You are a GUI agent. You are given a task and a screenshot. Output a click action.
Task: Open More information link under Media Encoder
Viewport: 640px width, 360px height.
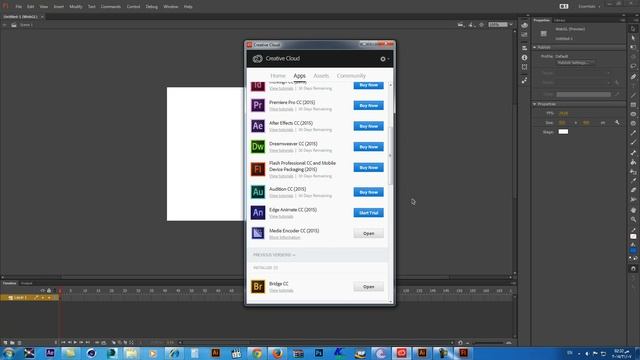coord(284,237)
